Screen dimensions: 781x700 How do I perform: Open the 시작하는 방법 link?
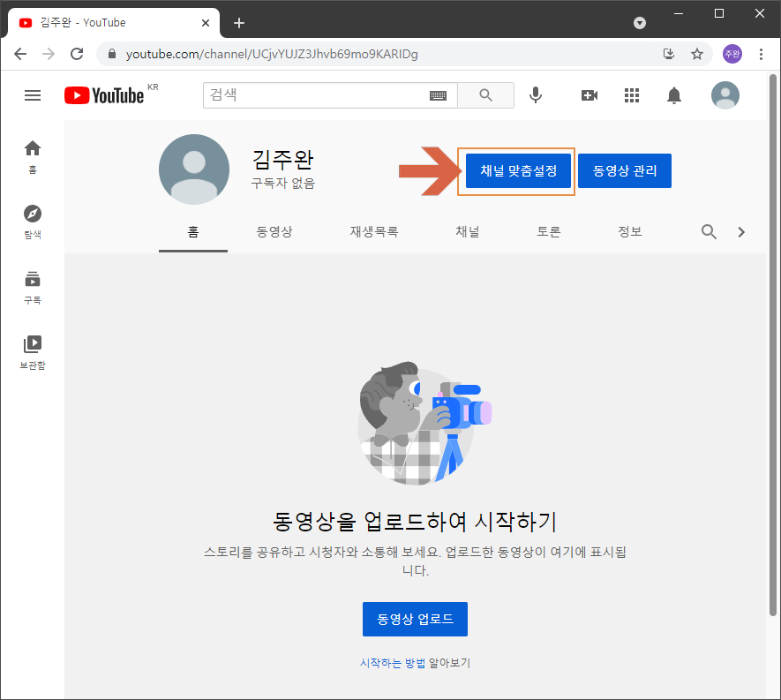pyautogui.click(x=393, y=663)
